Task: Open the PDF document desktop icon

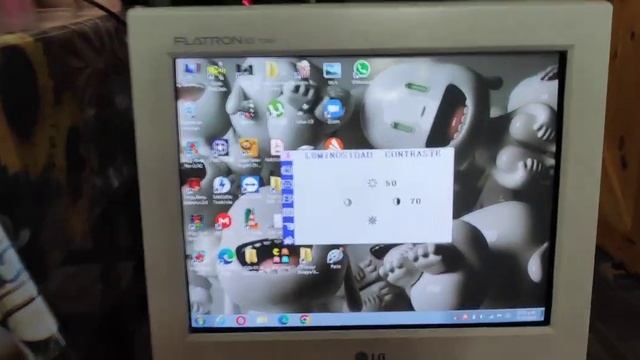Action: pyautogui.click(x=276, y=147)
